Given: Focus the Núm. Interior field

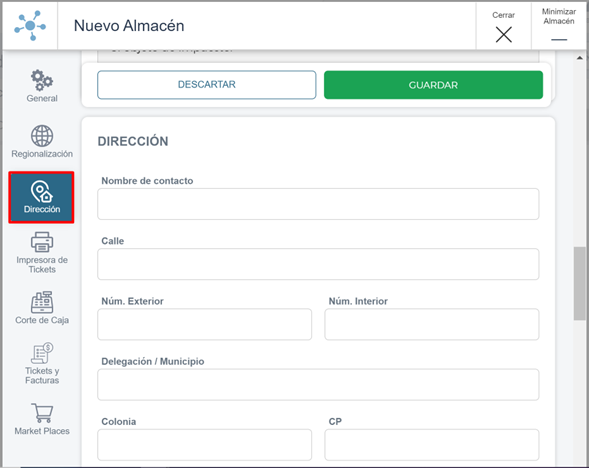Looking at the screenshot, I should click(432, 325).
